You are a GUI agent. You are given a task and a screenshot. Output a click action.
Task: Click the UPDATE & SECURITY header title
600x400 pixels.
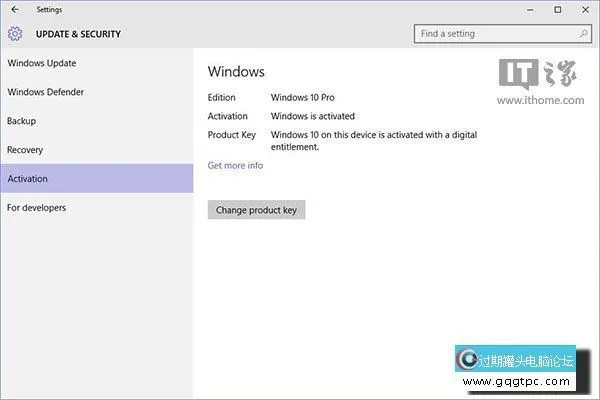coord(78,34)
